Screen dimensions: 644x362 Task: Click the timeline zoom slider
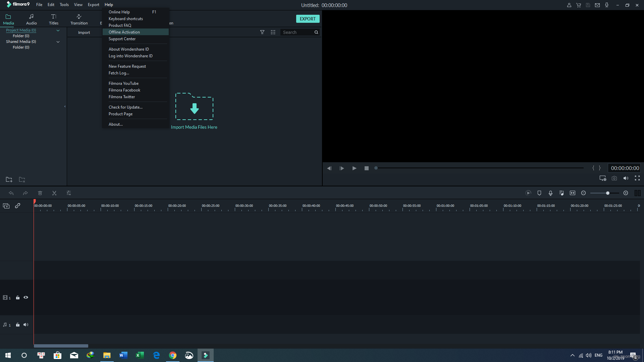coord(605,193)
